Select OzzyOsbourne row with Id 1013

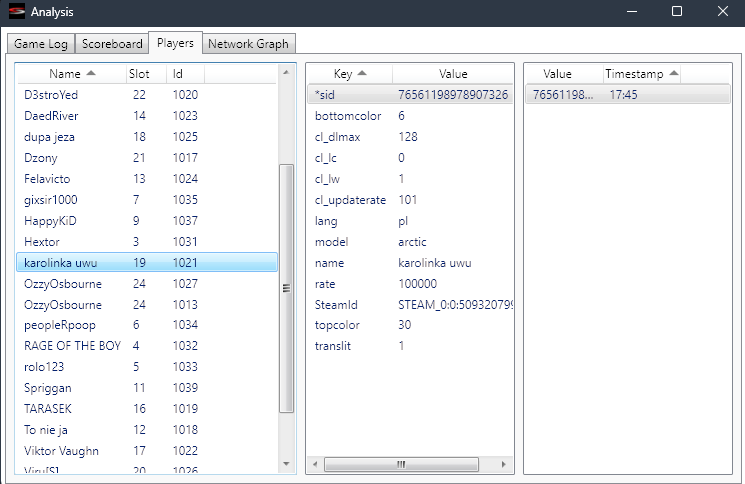coord(147,304)
